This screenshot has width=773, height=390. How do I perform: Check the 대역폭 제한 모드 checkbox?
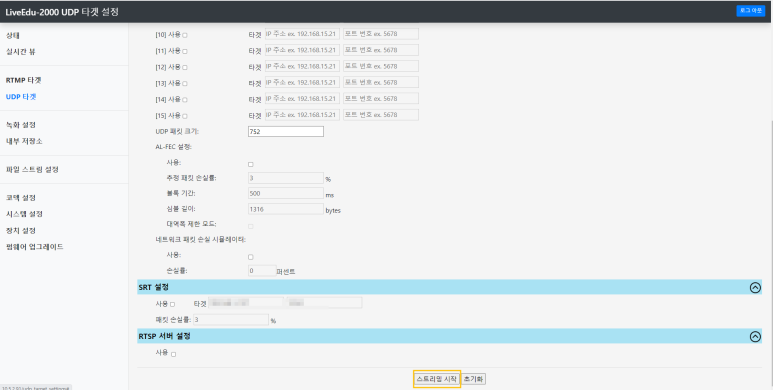[x=250, y=226]
